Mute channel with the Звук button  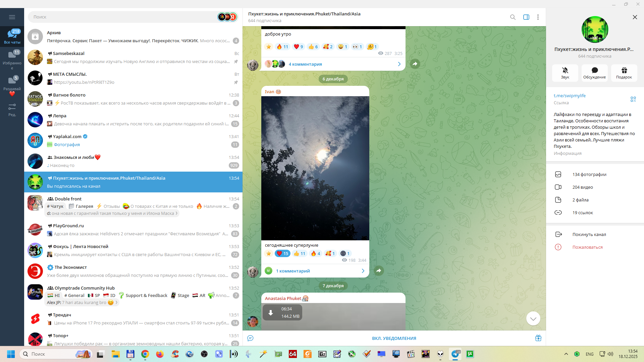(565, 73)
